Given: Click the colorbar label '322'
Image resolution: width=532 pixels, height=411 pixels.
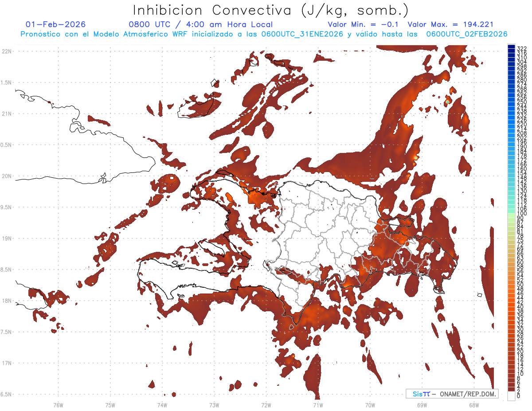Looking at the screenshot, I should click(x=521, y=48).
